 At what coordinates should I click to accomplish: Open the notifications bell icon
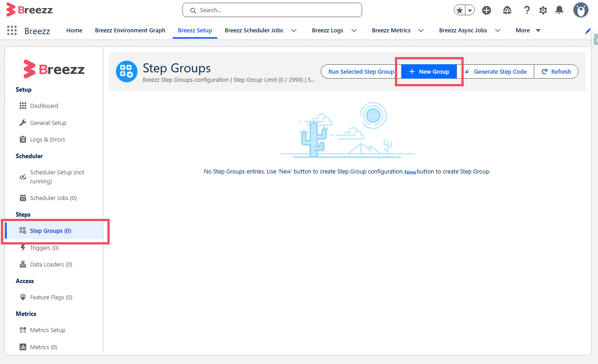(x=559, y=10)
